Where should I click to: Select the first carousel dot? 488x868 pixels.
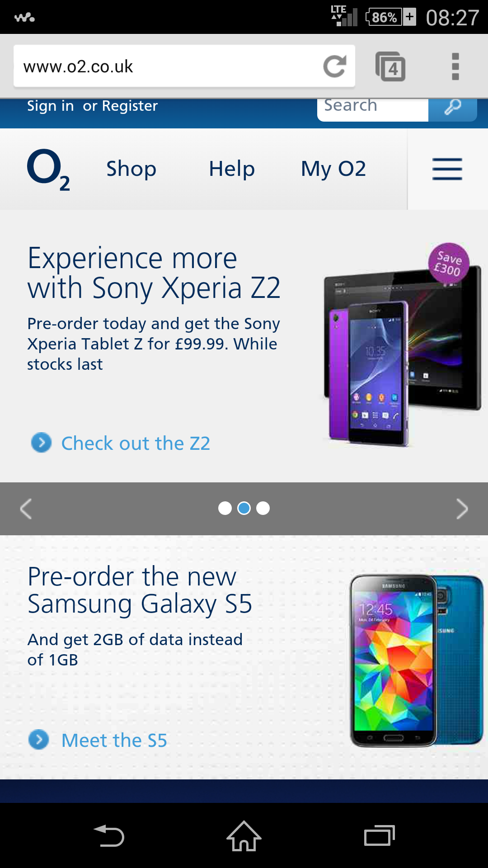coord(225,508)
